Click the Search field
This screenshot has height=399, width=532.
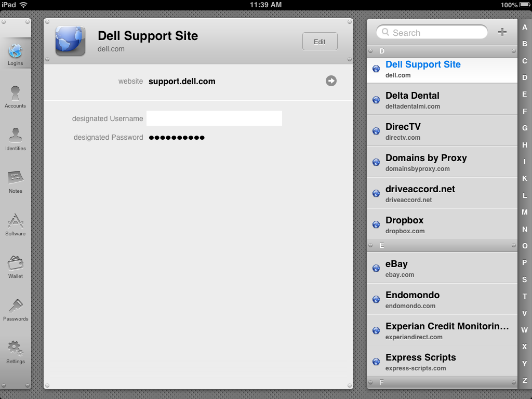[x=432, y=32]
